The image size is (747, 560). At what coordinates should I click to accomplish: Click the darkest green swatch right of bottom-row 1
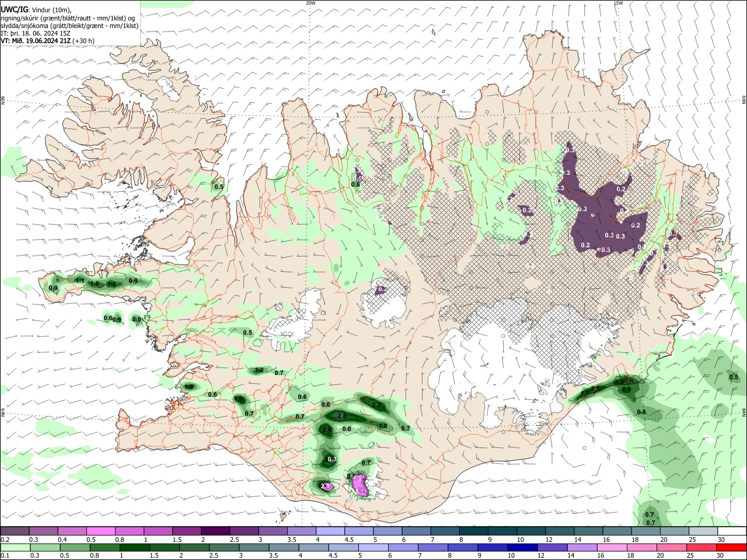[134, 547]
